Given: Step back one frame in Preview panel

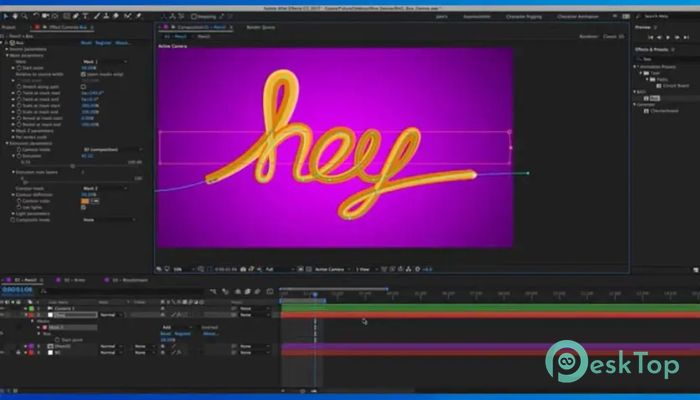Looking at the screenshot, I should (659, 38).
